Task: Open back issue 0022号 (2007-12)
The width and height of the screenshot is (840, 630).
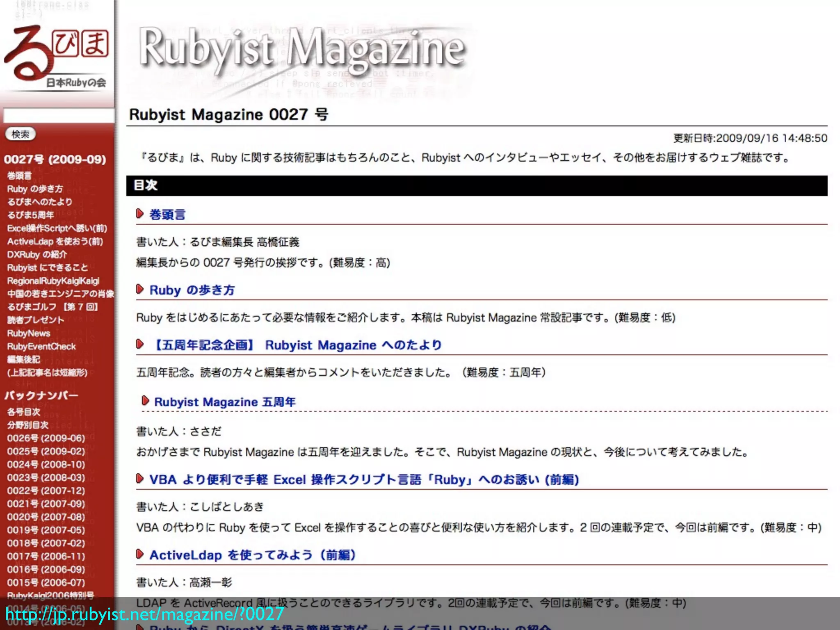Action: [x=46, y=491]
